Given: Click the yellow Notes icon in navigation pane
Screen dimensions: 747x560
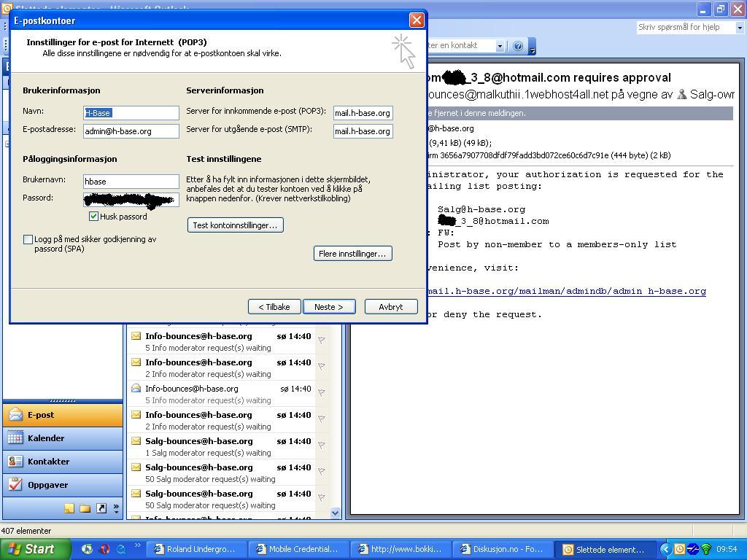Looking at the screenshot, I should pos(69,508).
